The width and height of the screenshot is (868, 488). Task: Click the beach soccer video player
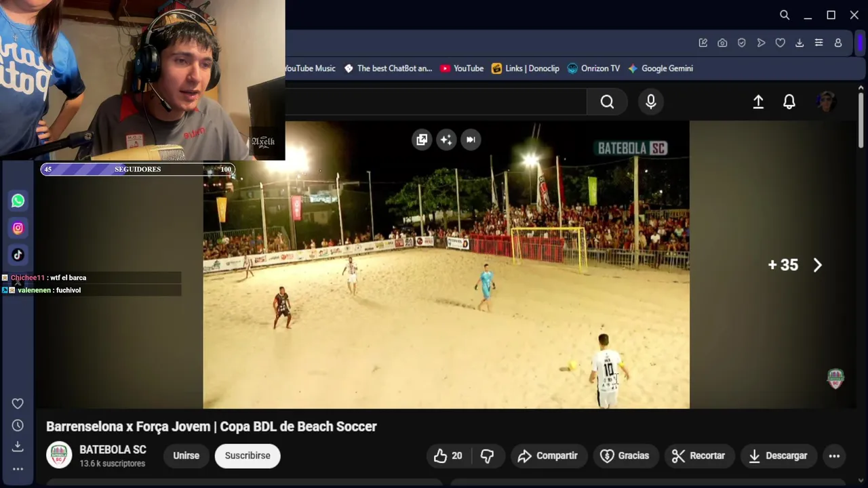tap(446, 265)
